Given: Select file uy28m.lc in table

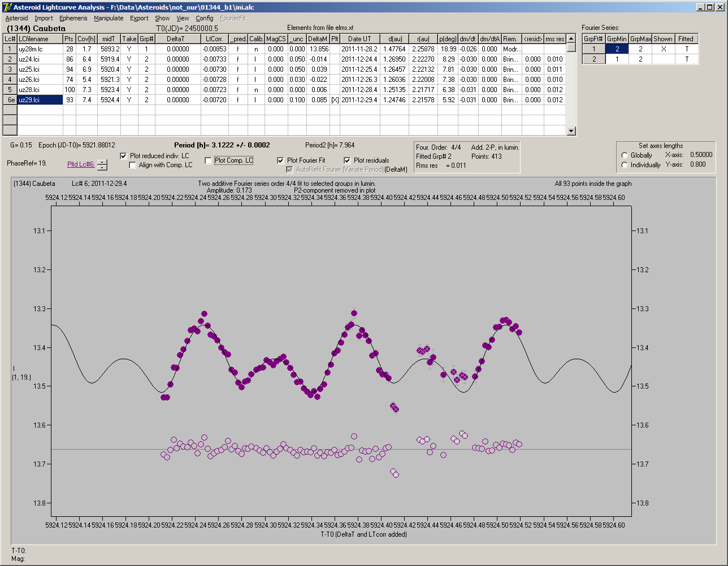Looking at the screenshot, I should click(40, 49).
